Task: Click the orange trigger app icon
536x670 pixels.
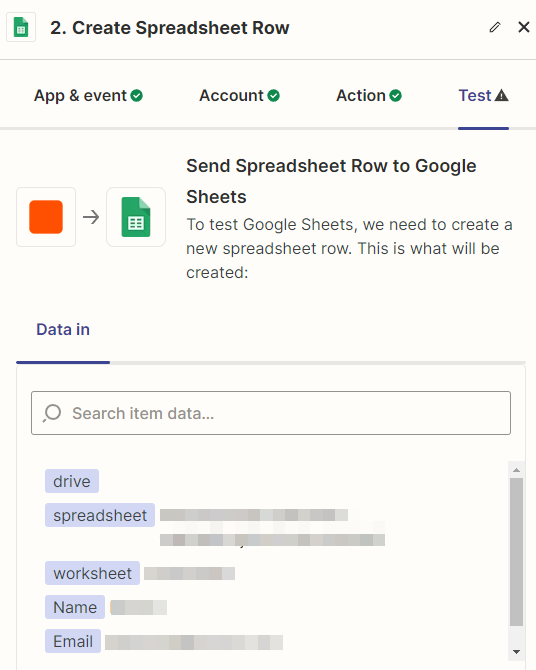Action: (x=46, y=217)
